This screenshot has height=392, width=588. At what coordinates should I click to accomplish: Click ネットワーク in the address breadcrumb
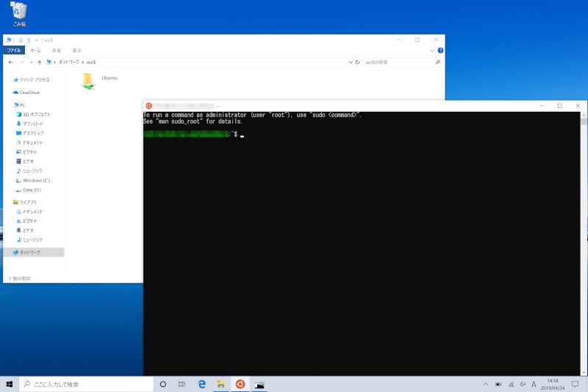point(68,63)
